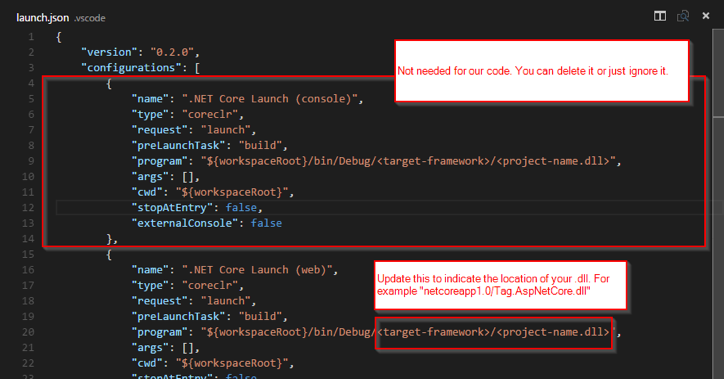724x379 pixels.
Task: Select the launch.json editor title
Action: tap(42, 18)
